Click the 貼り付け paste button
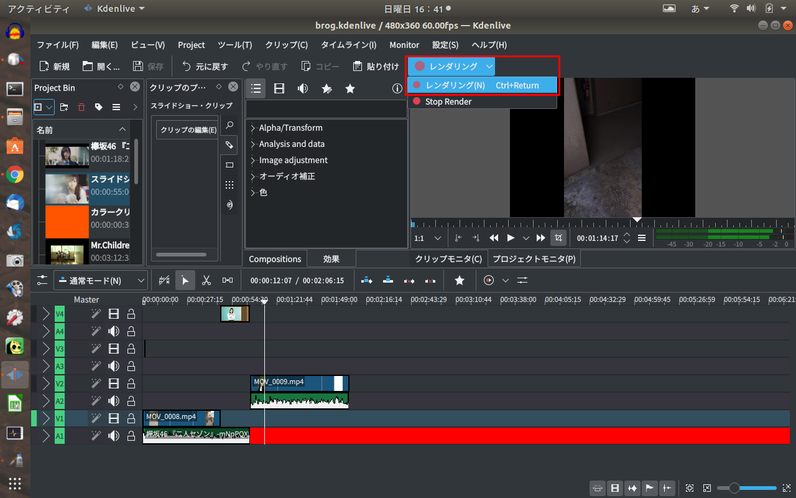The height and width of the screenshot is (498, 796). click(x=376, y=67)
